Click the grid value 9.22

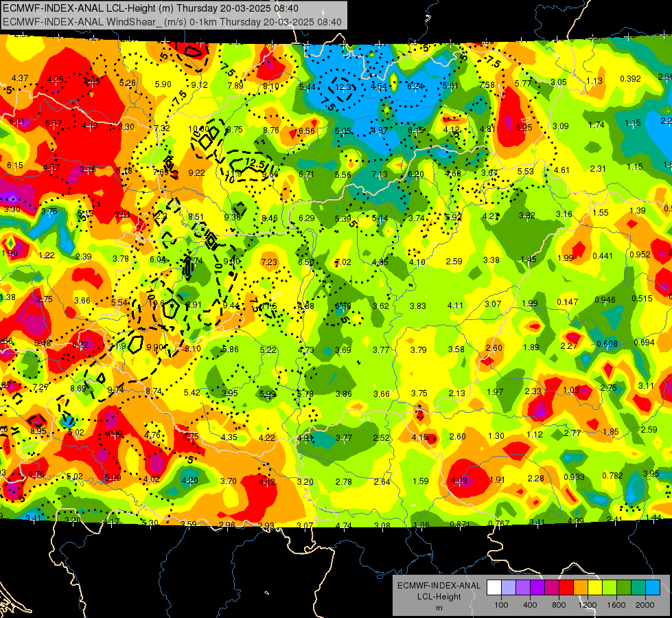(x=197, y=172)
